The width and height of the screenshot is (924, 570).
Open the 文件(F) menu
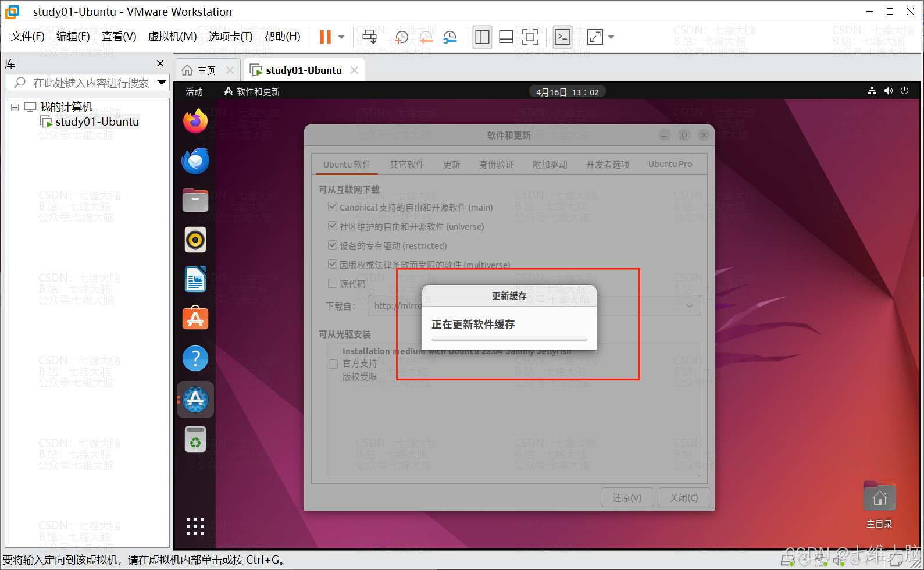click(x=28, y=37)
